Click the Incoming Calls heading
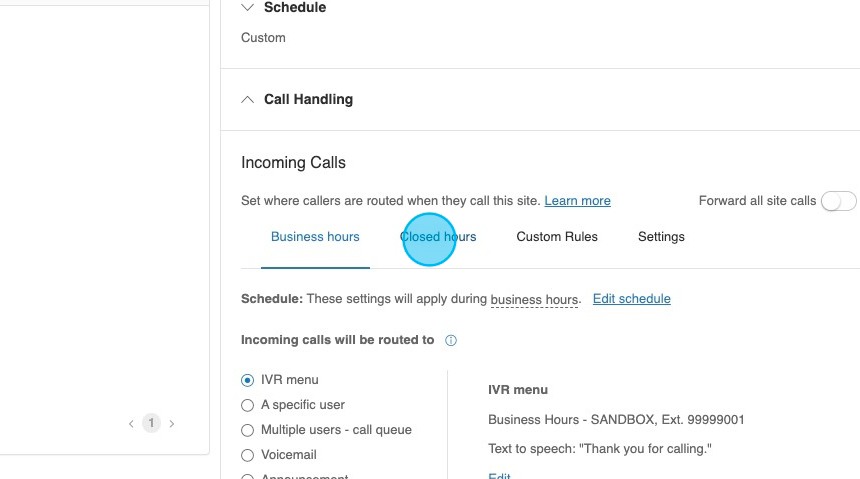This screenshot has width=860, height=479. click(293, 163)
